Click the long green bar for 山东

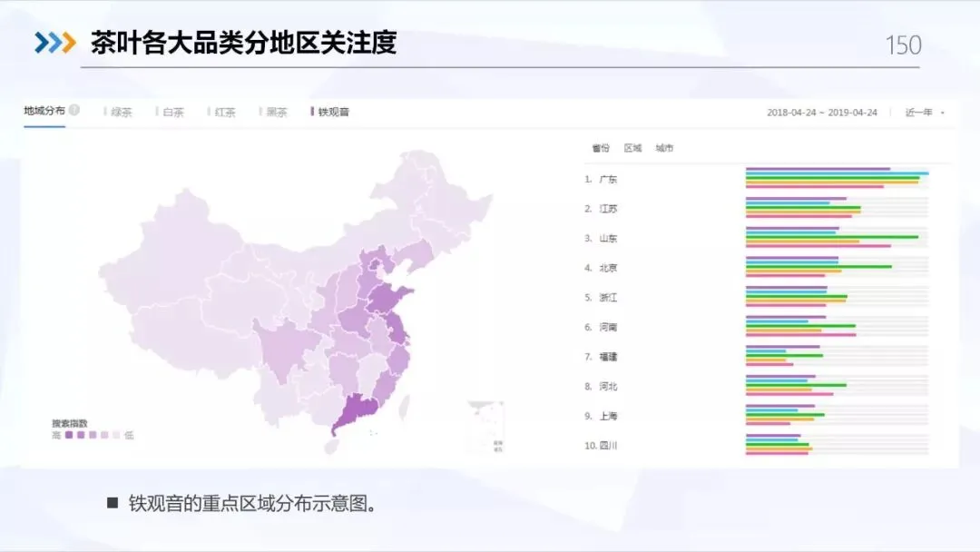tap(832, 237)
